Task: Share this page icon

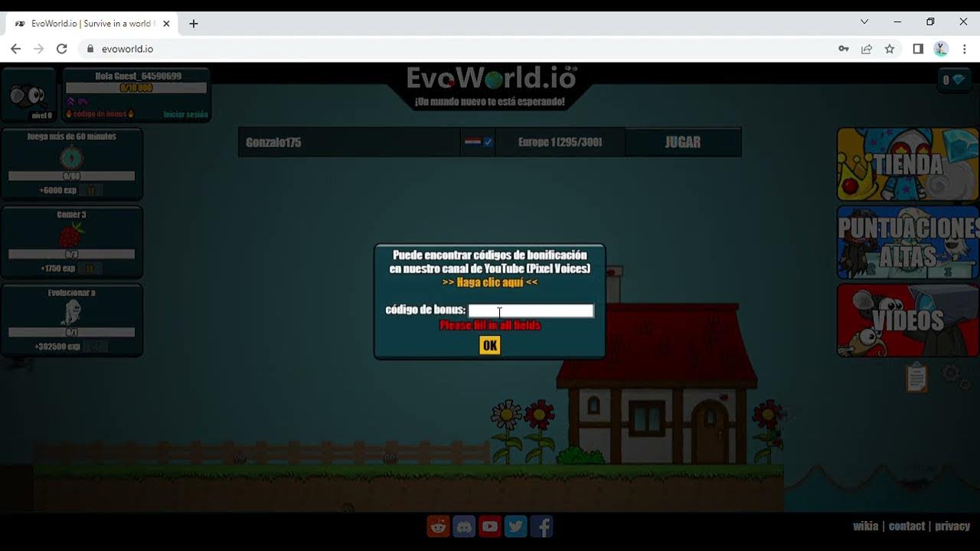Action: [867, 49]
